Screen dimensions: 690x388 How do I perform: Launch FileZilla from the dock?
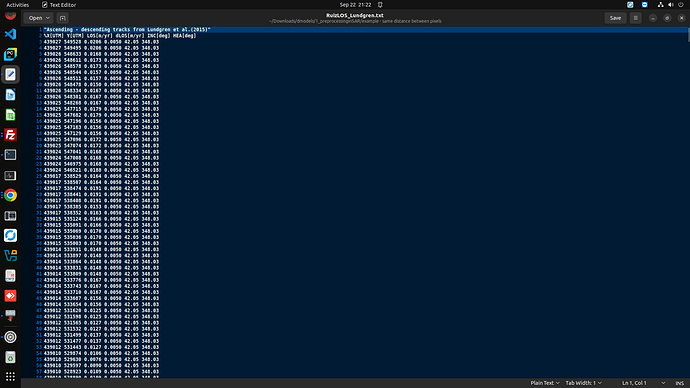(x=10, y=135)
